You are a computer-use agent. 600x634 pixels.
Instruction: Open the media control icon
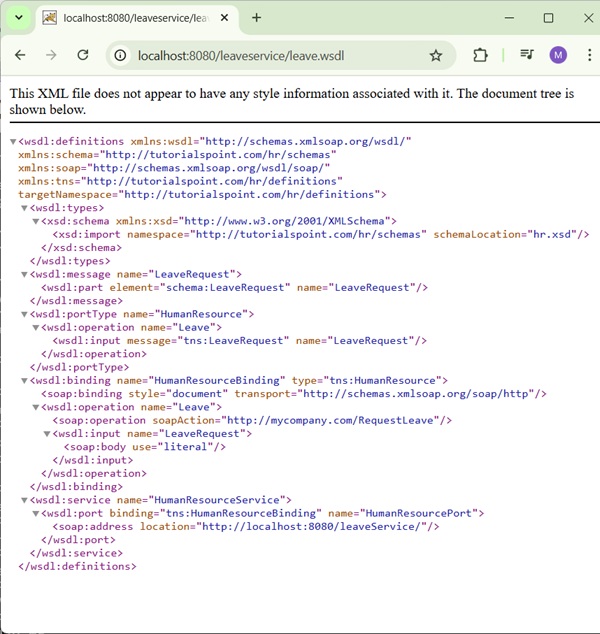tap(526, 55)
